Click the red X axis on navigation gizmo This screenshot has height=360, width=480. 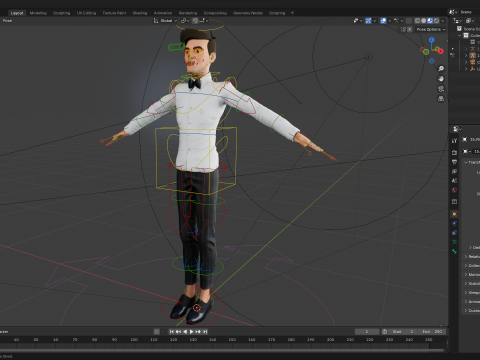441,51
